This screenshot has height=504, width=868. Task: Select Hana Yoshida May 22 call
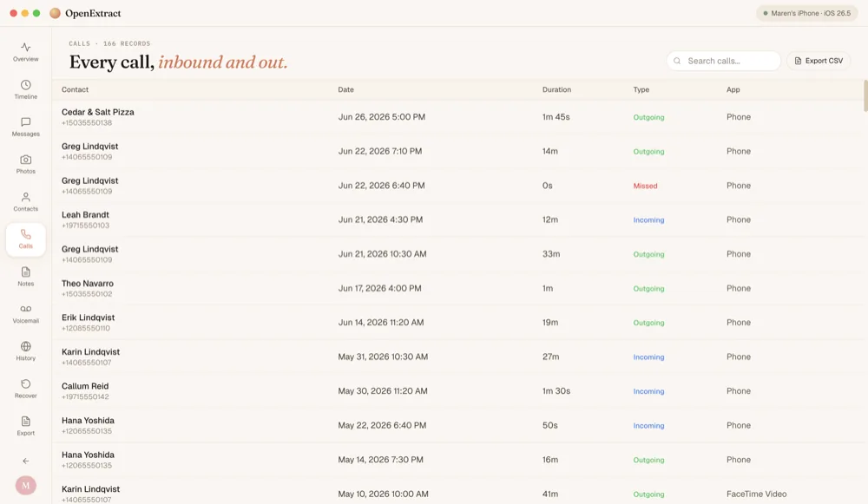457,425
